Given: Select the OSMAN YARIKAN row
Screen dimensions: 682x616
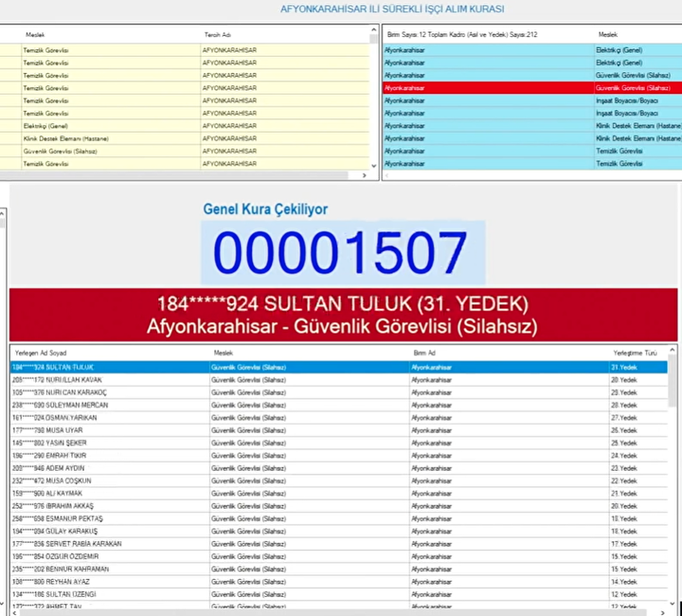Looking at the screenshot, I should point(339,418).
